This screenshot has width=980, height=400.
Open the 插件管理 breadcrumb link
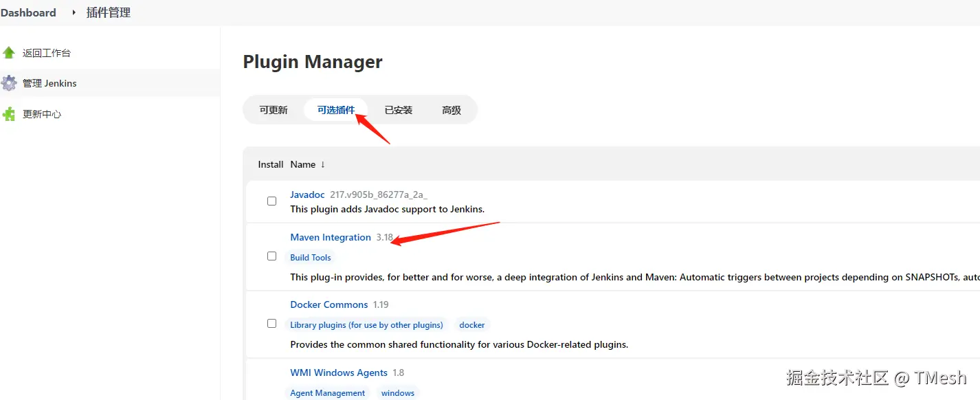click(x=109, y=12)
